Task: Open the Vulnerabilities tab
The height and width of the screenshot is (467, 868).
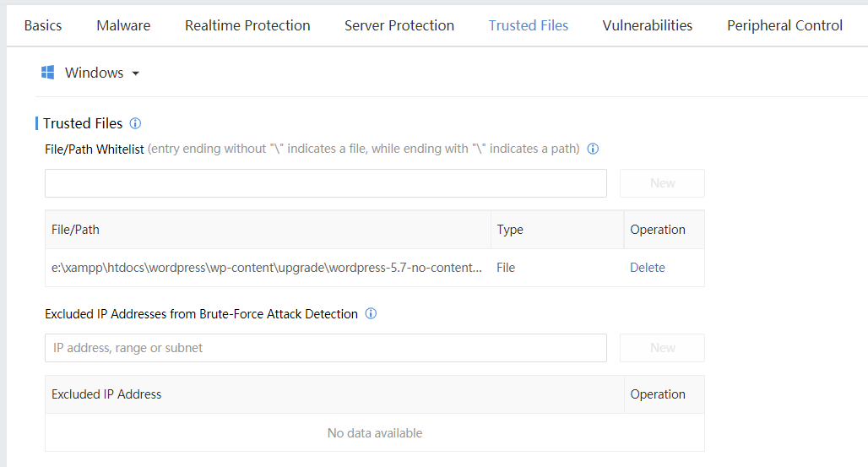Action: click(x=647, y=25)
